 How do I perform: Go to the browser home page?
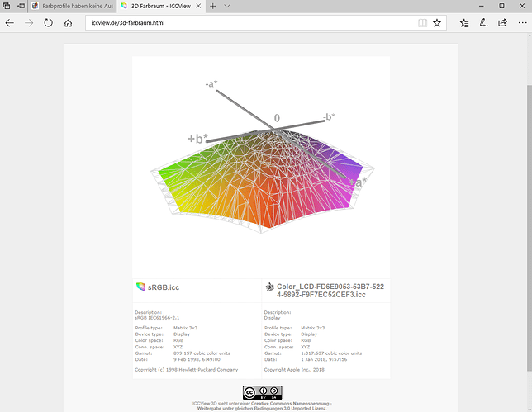click(x=69, y=23)
